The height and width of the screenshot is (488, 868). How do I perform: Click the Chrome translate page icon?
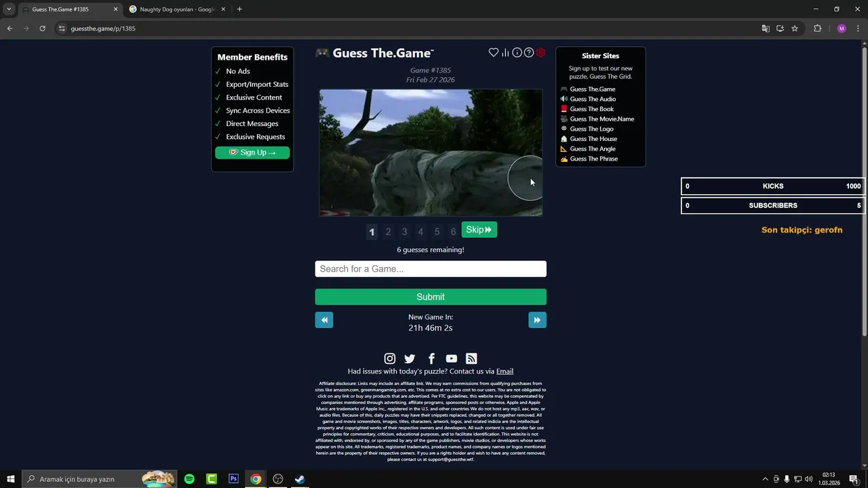coord(766,28)
